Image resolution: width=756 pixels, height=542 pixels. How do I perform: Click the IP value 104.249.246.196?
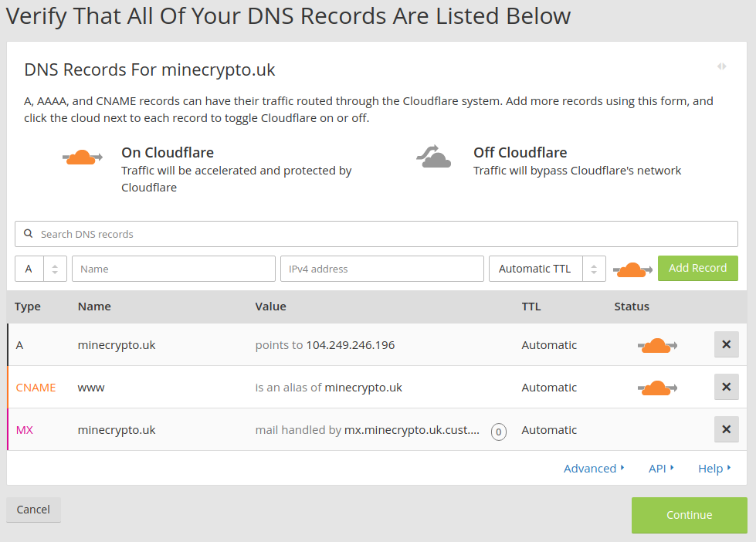tap(350, 345)
